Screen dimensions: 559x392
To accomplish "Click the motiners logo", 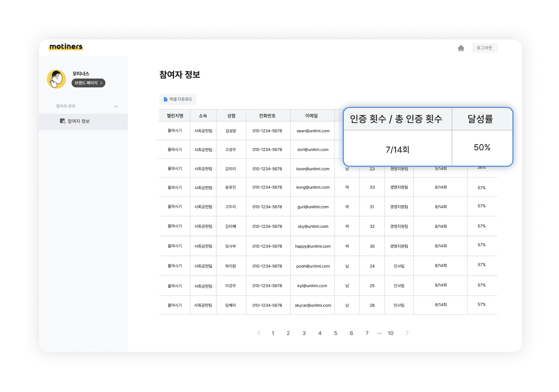I will pos(66,47).
